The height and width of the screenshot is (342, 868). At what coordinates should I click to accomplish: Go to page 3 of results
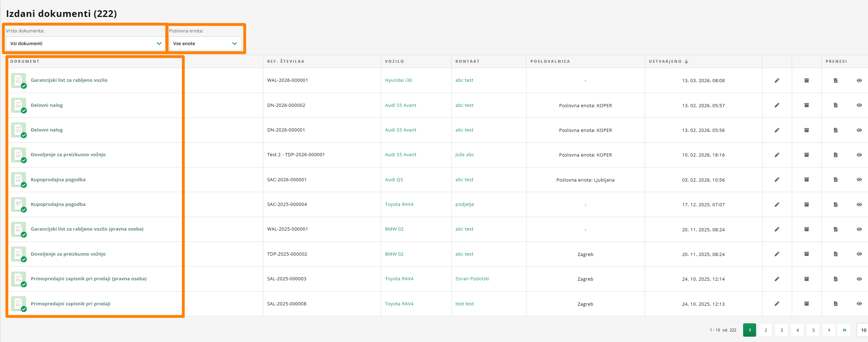pyautogui.click(x=782, y=330)
